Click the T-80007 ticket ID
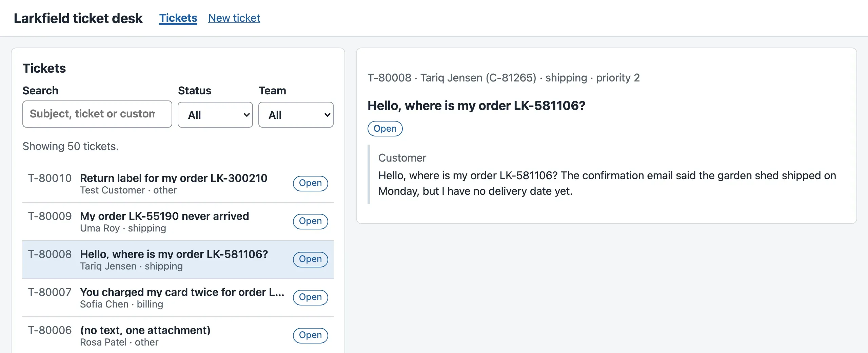Screen dimensions: 868x353 coord(50,292)
